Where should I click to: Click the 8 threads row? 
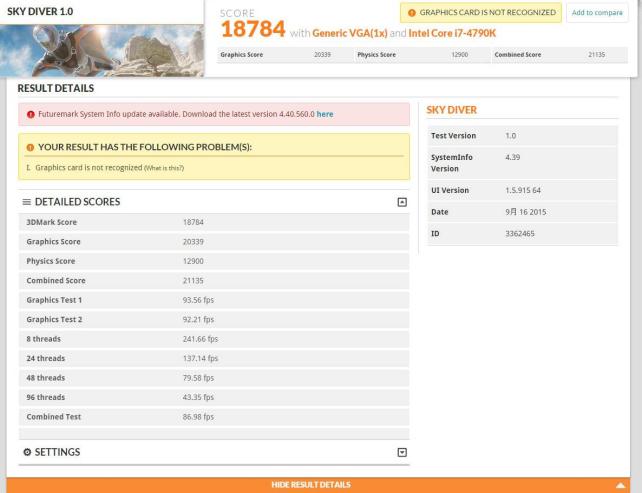pos(214,339)
